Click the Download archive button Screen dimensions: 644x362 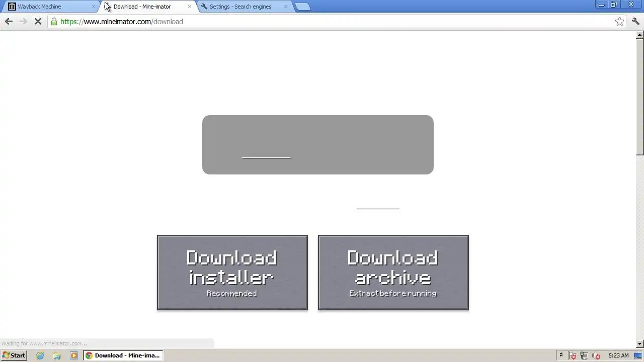click(x=393, y=273)
